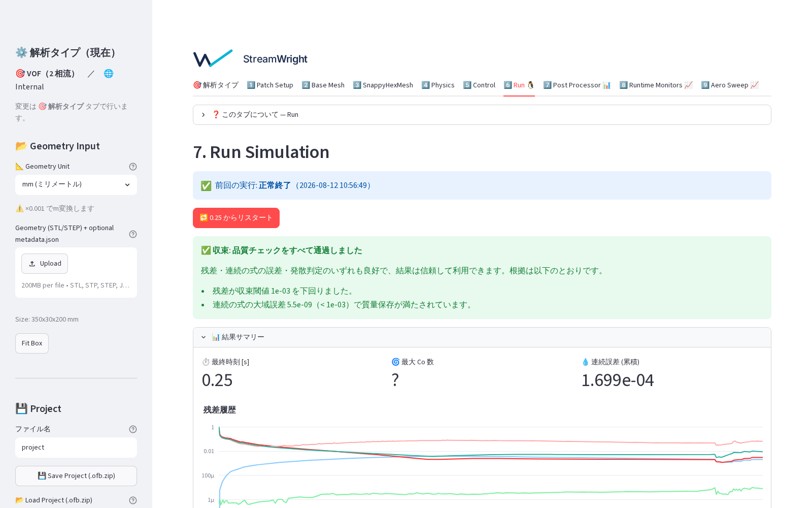812x508 pixels.
Task: Click the 最大 Co 数 label
Action: (x=413, y=362)
